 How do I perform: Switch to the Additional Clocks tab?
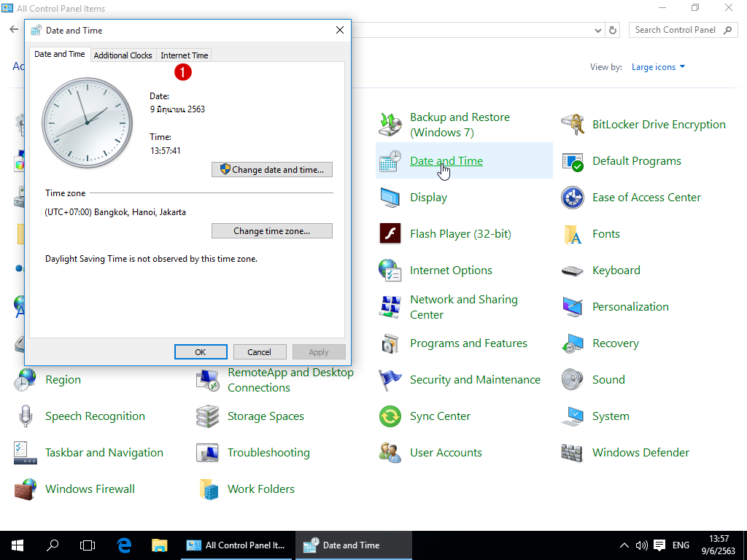(123, 55)
